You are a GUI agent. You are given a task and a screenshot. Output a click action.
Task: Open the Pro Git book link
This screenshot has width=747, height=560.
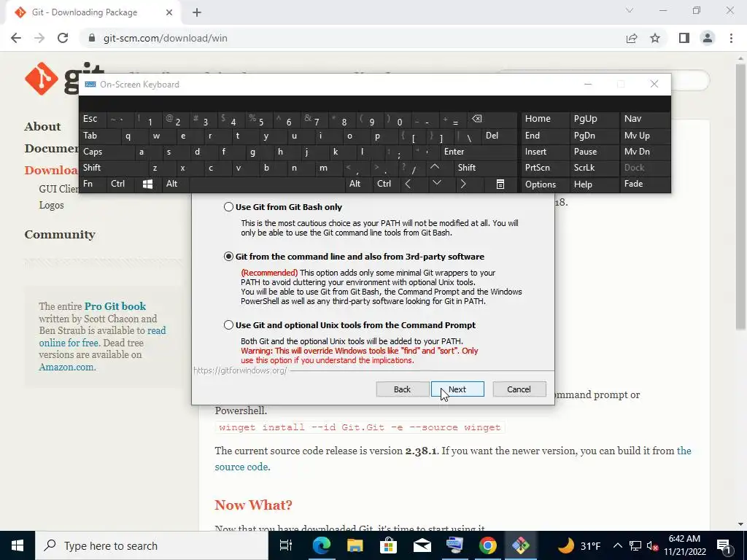pos(115,306)
